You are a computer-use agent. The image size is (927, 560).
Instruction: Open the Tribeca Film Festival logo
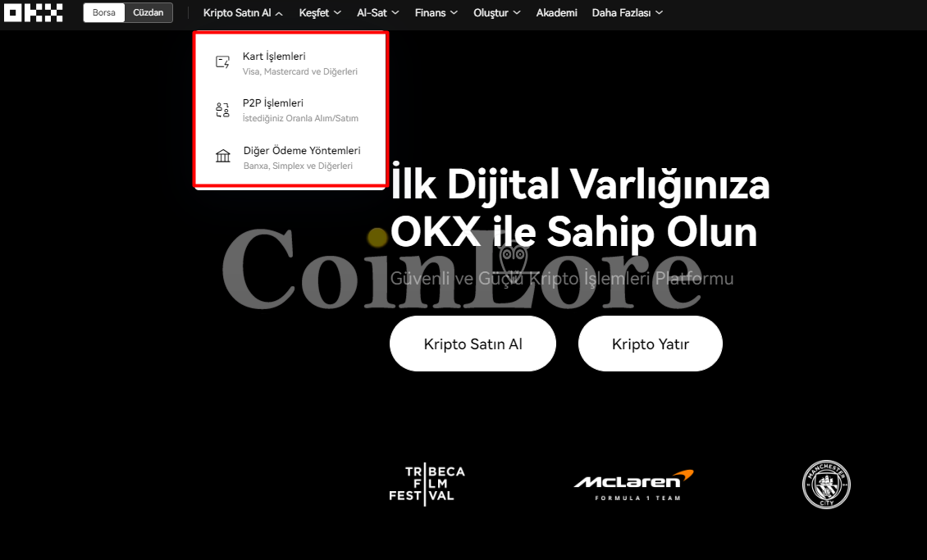coord(427,485)
